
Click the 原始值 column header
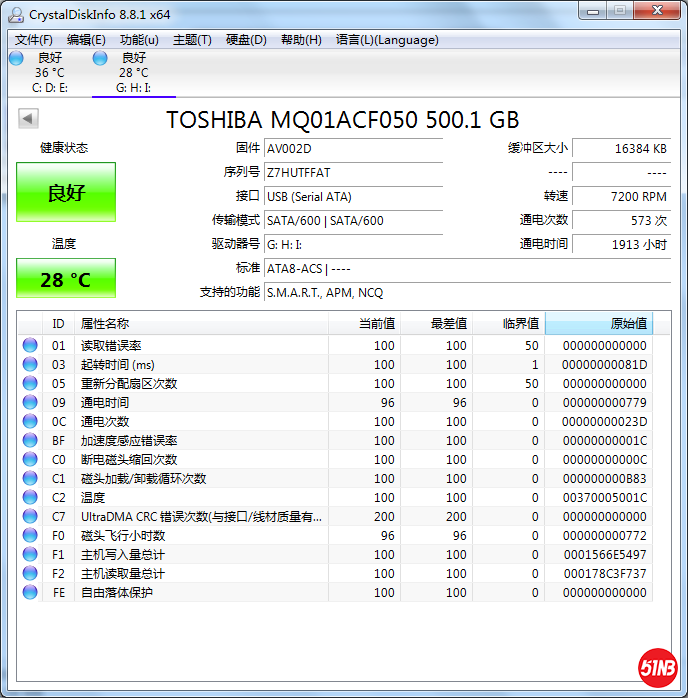[598, 324]
